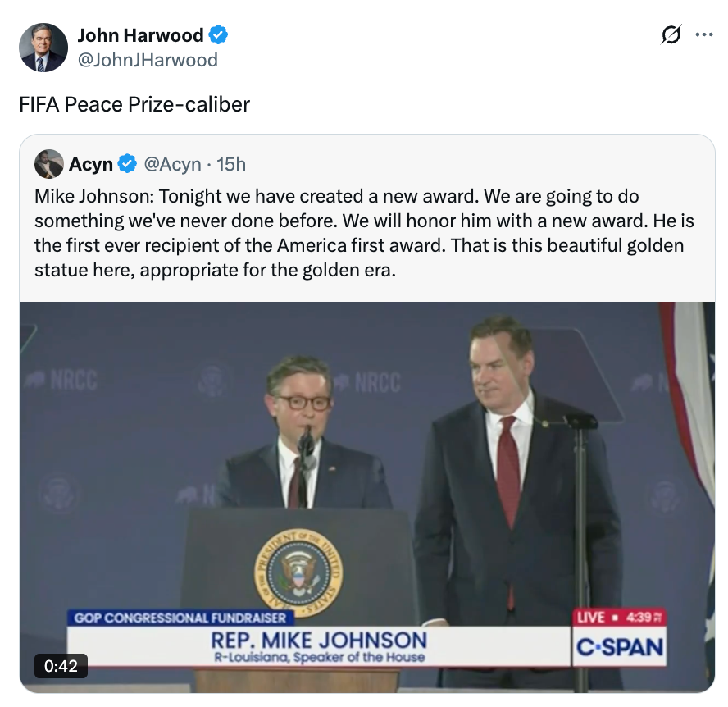Image resolution: width=728 pixels, height=707 pixels.
Task: Click the presidential seal on podium
Action: (x=298, y=572)
